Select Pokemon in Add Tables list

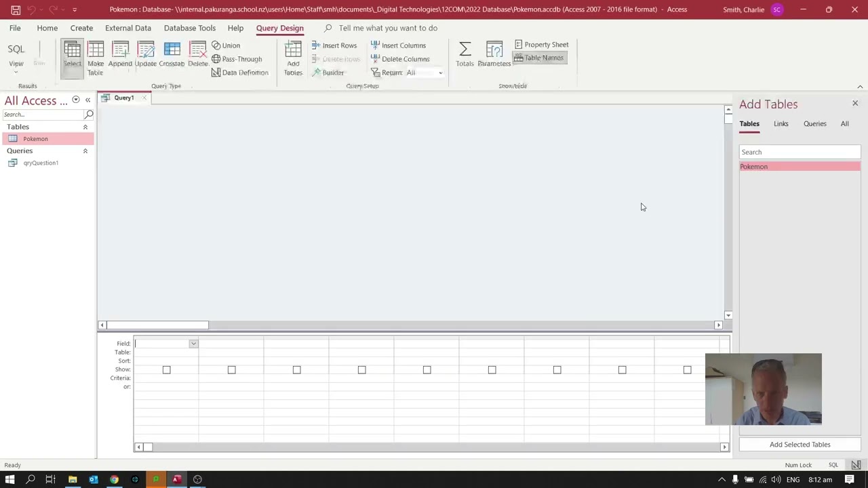[800, 167]
